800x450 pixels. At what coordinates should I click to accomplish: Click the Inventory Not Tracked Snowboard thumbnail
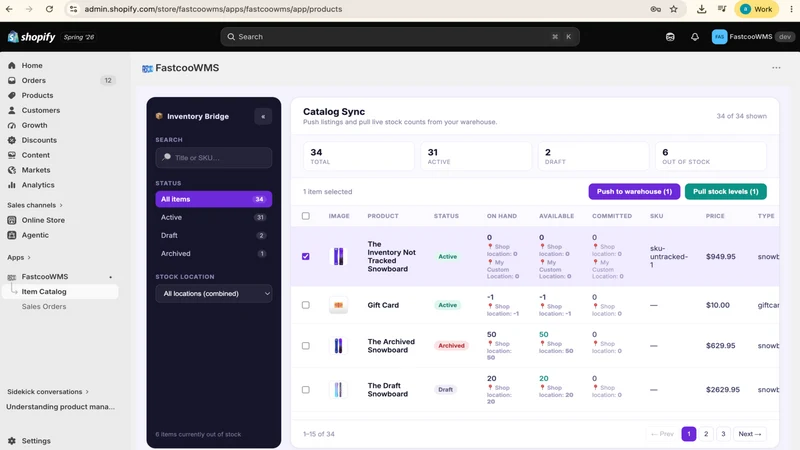(338, 256)
